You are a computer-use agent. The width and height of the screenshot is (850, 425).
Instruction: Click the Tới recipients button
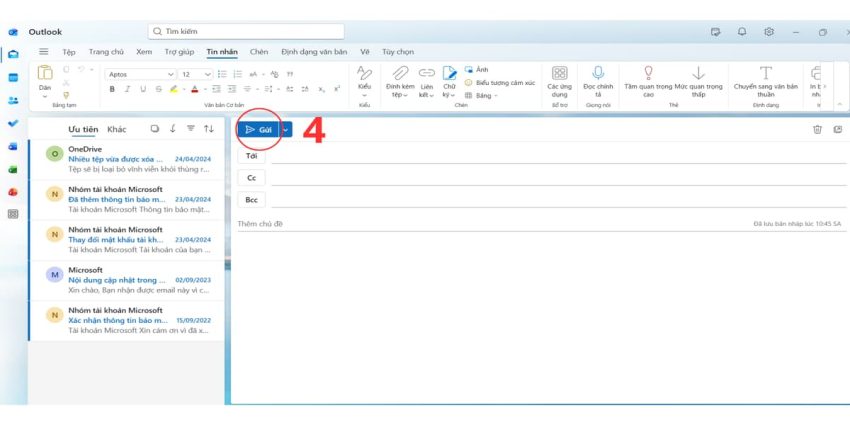(x=252, y=156)
